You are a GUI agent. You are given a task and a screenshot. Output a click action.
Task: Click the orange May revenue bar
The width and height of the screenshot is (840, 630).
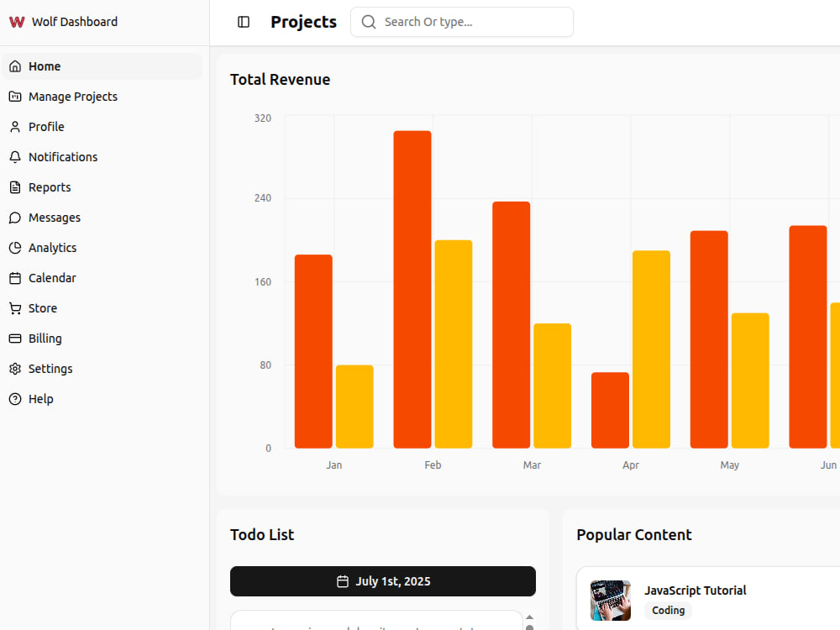709,339
